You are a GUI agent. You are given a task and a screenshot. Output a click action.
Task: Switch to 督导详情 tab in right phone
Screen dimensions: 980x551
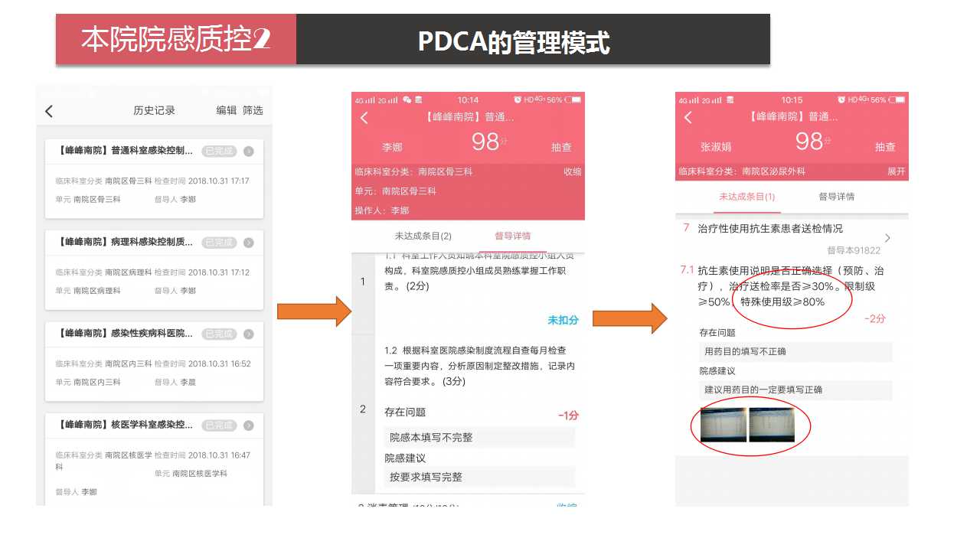pos(837,197)
